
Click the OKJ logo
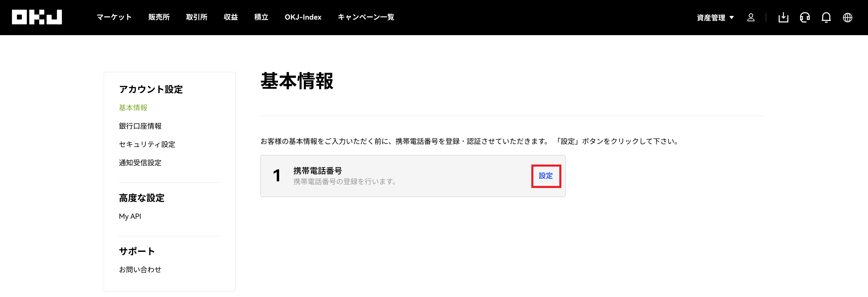(x=37, y=17)
